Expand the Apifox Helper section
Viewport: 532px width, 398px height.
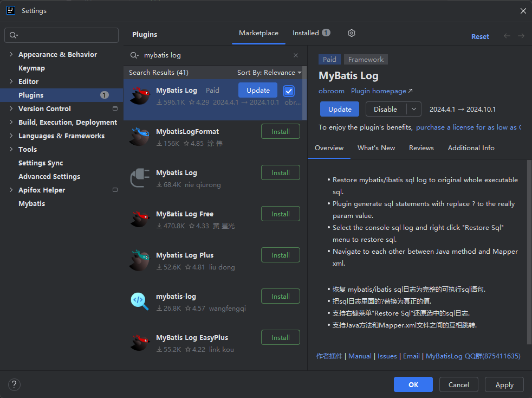click(x=11, y=190)
